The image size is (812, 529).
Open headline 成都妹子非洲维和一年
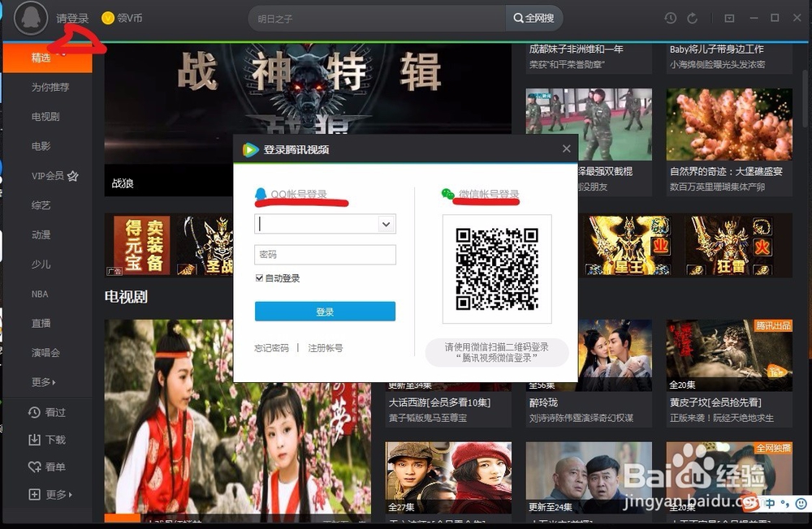577,49
